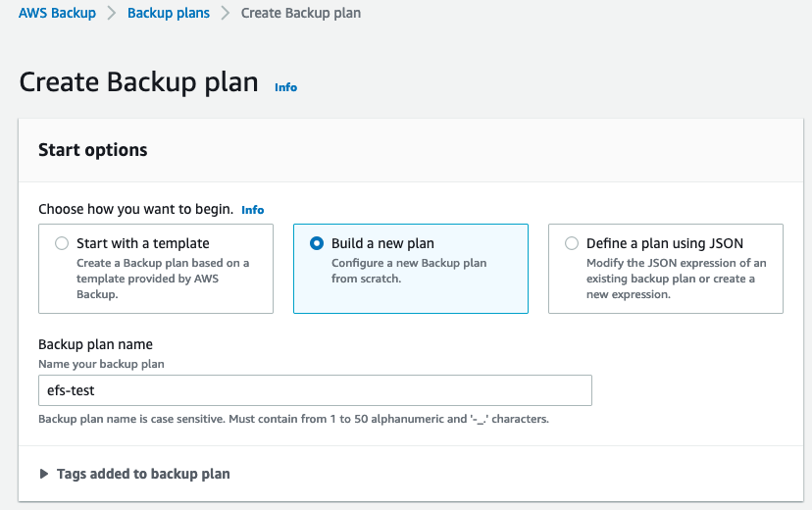
Task: Go to Backup plans breadcrumb link
Action: pyautogui.click(x=168, y=14)
